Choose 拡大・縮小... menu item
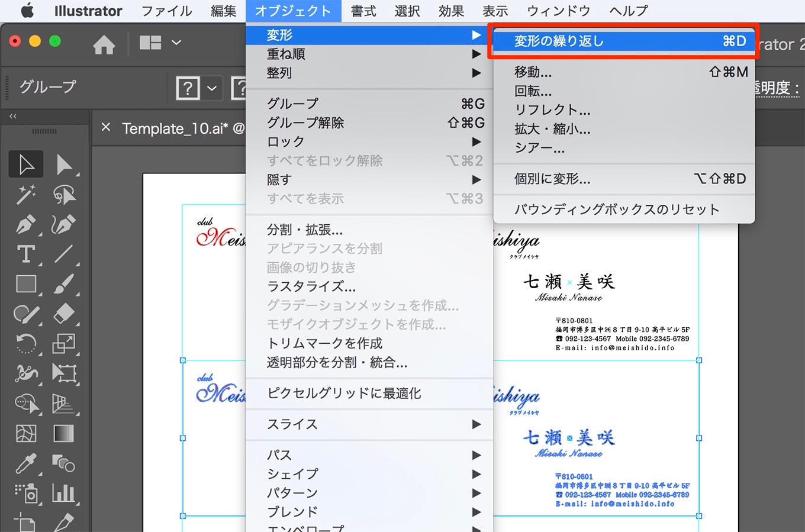Screen dimensions: 805x532 point(624,129)
